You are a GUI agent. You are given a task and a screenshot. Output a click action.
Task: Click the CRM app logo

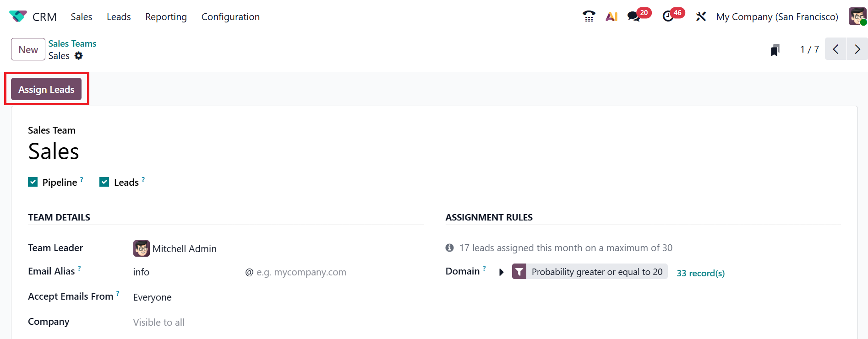point(18,16)
